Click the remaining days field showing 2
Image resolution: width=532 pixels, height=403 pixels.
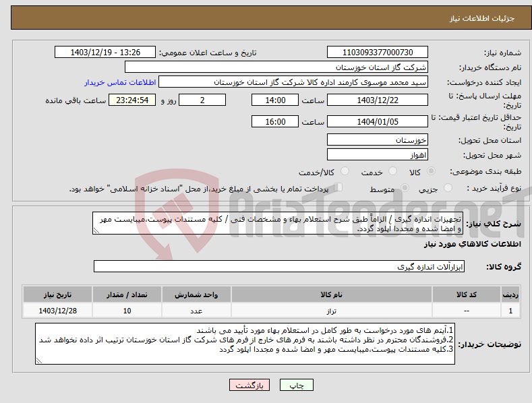(x=202, y=100)
